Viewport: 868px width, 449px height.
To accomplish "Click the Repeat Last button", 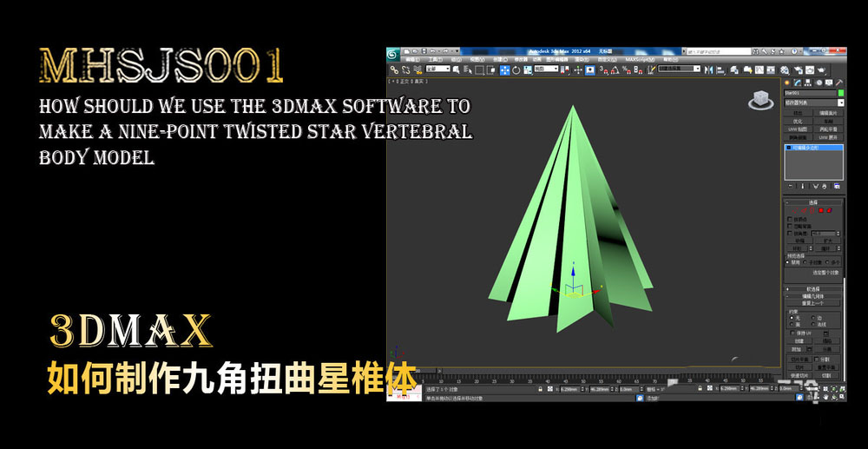I will (x=814, y=303).
